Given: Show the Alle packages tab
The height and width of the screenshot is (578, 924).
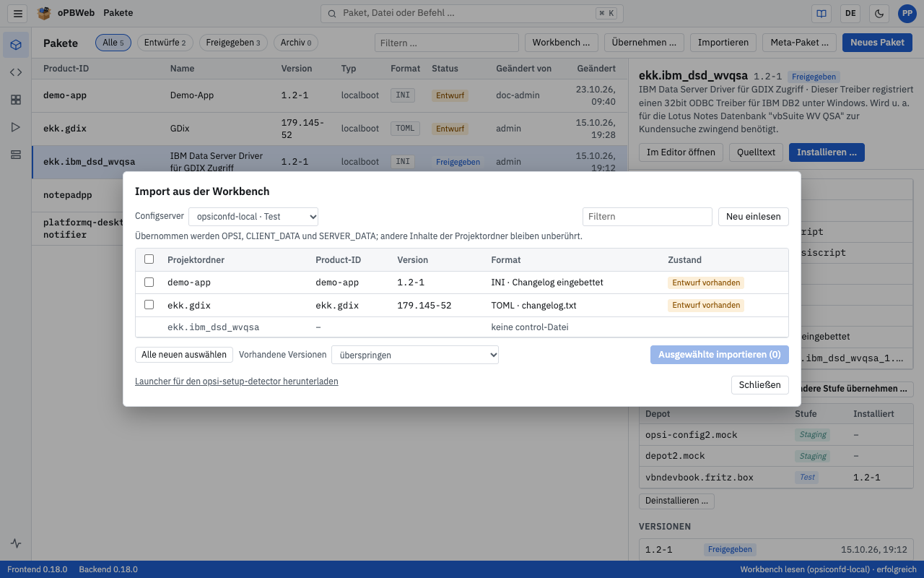Looking at the screenshot, I should point(113,43).
